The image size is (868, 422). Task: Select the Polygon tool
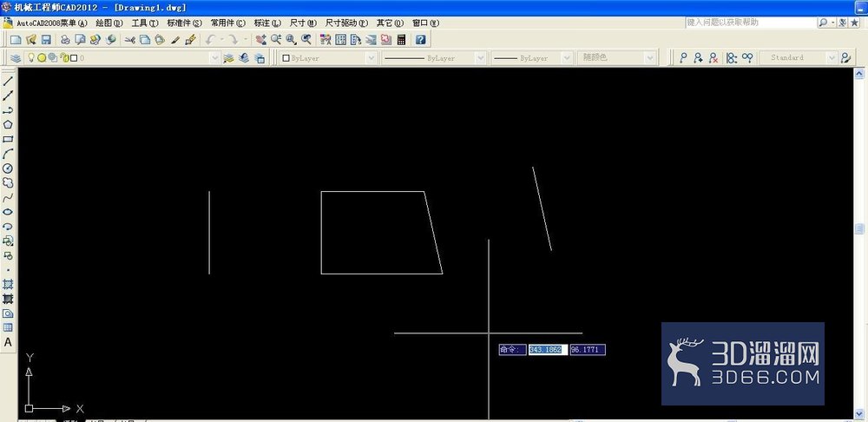pos(8,125)
